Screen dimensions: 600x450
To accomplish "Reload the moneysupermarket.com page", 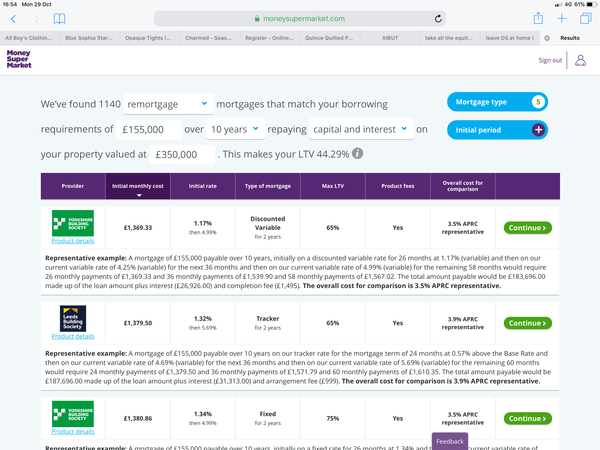I will click(438, 18).
